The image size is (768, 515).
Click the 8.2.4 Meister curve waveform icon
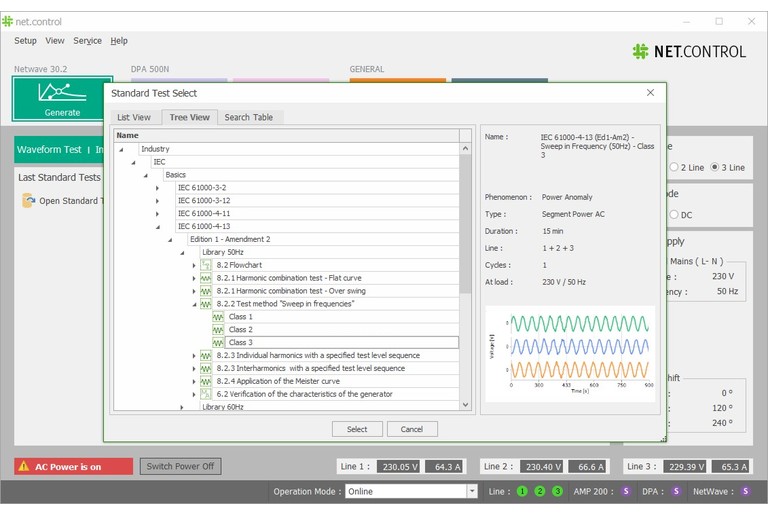(206, 381)
